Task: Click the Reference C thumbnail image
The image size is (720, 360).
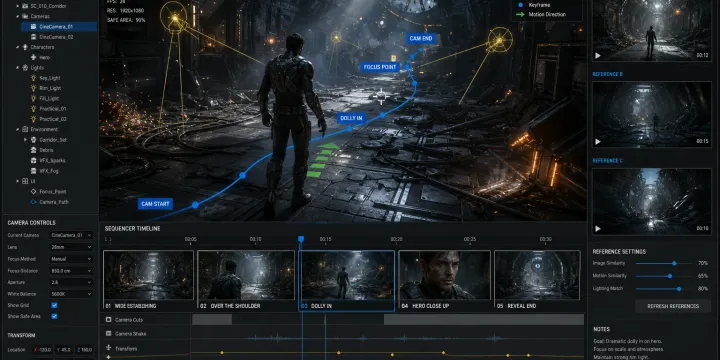Action: pos(652,202)
